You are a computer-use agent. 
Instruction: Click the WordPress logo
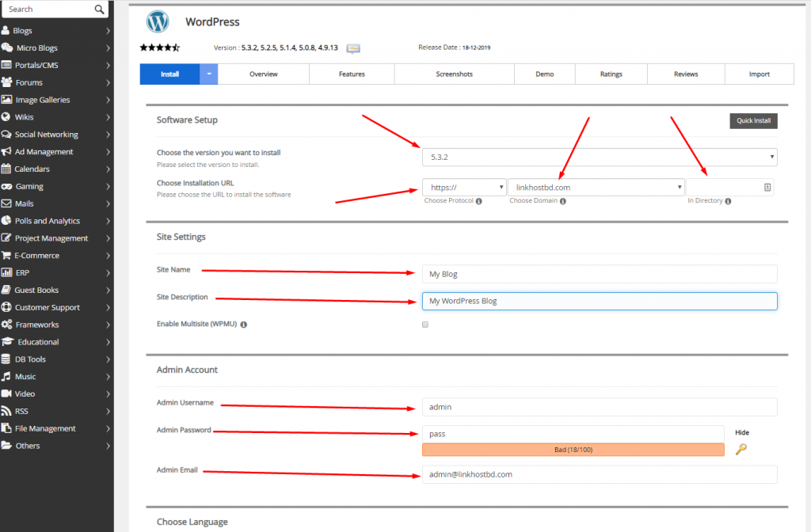click(157, 21)
